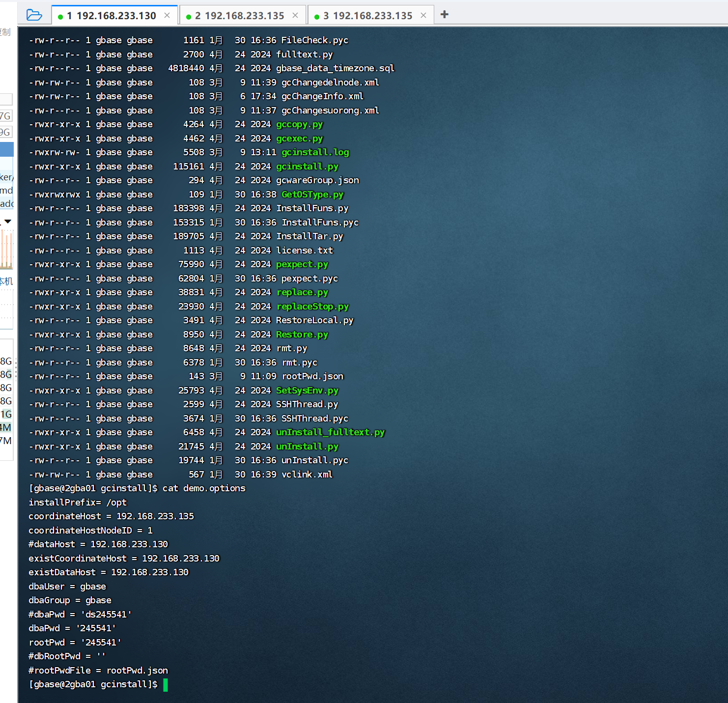This screenshot has width=728, height=703.
Task: Close tab 2 192.168.233.135
Action: click(x=295, y=15)
